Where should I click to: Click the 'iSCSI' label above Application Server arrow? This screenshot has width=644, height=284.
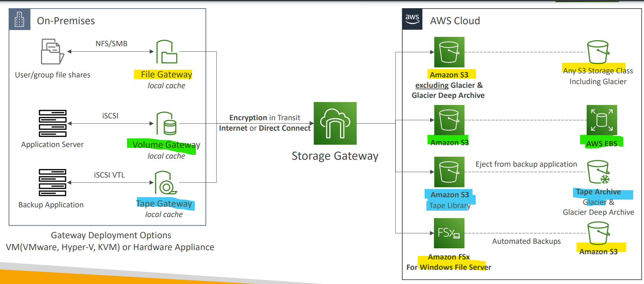tap(110, 116)
